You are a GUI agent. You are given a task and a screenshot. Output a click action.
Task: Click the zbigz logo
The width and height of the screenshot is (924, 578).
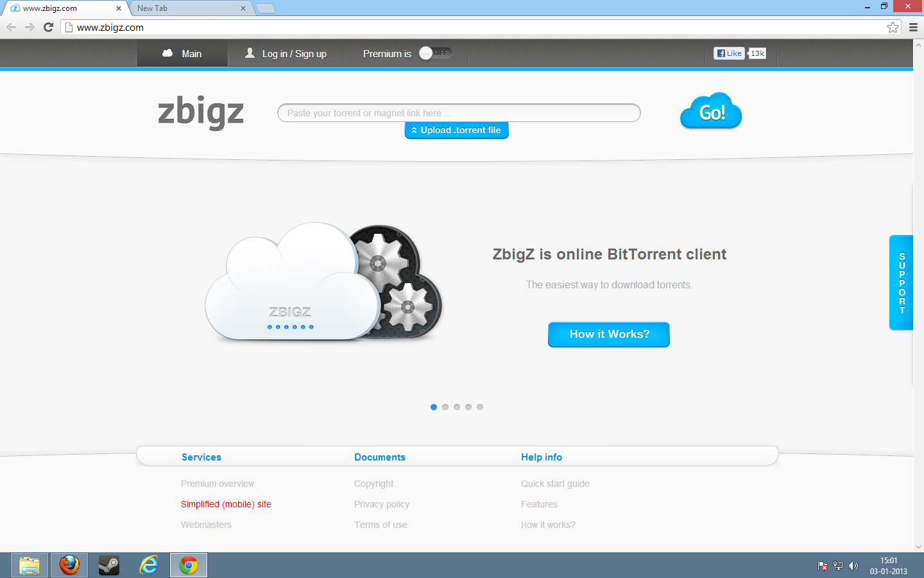(x=201, y=112)
